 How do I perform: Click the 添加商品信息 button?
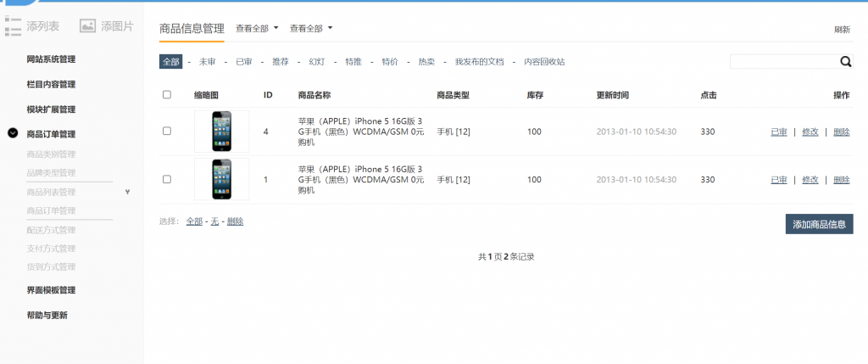click(x=819, y=224)
